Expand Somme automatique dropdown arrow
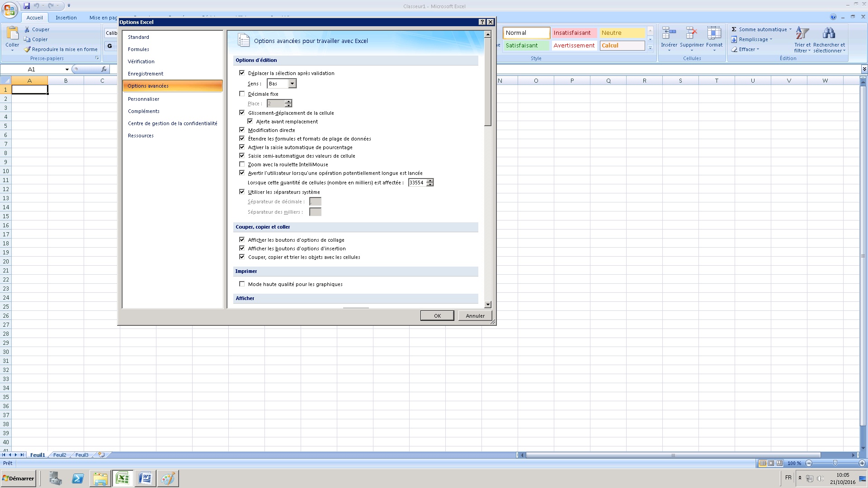Image resolution: width=868 pixels, height=488 pixels. (790, 29)
